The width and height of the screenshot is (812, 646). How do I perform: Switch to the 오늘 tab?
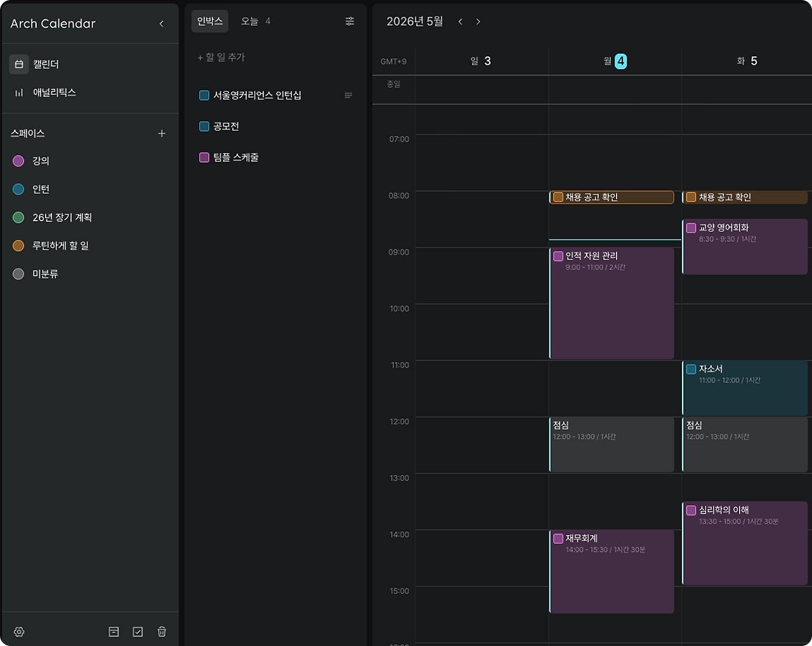click(256, 21)
